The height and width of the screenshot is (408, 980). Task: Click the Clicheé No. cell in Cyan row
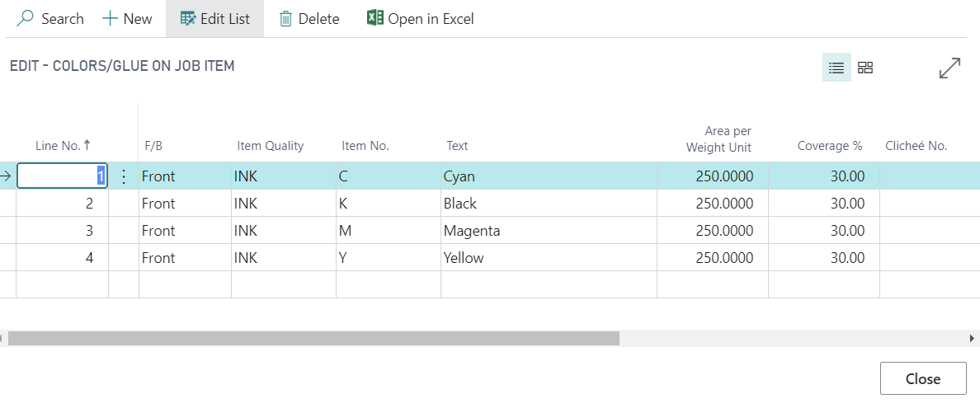(x=930, y=176)
